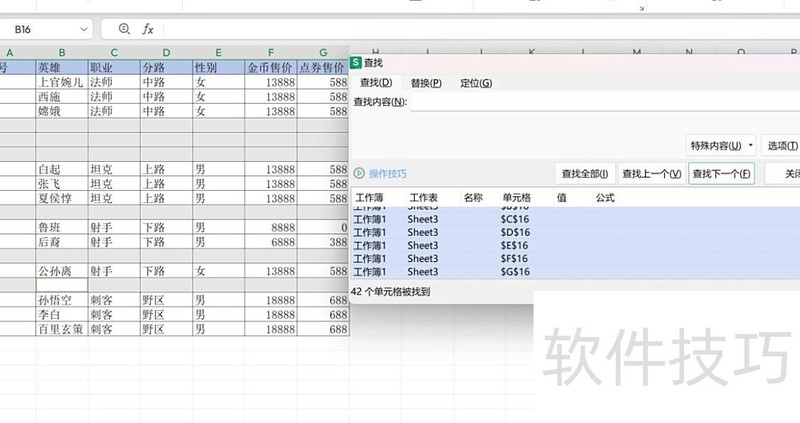The image size is (800, 423).
Task: Click the 查找内容(N) input field
Action: [605, 102]
